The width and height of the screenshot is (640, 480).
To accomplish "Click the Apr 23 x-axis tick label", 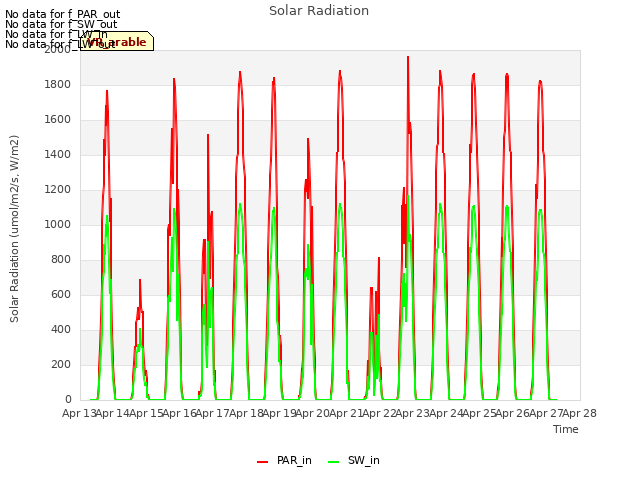I will (x=413, y=413).
